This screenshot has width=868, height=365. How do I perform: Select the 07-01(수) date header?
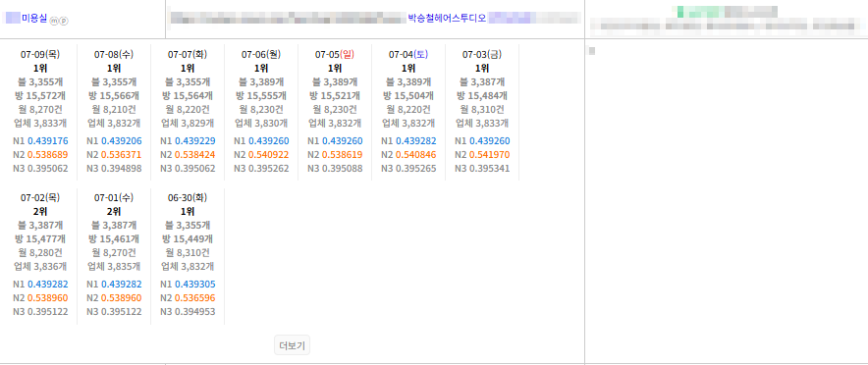click(x=114, y=198)
